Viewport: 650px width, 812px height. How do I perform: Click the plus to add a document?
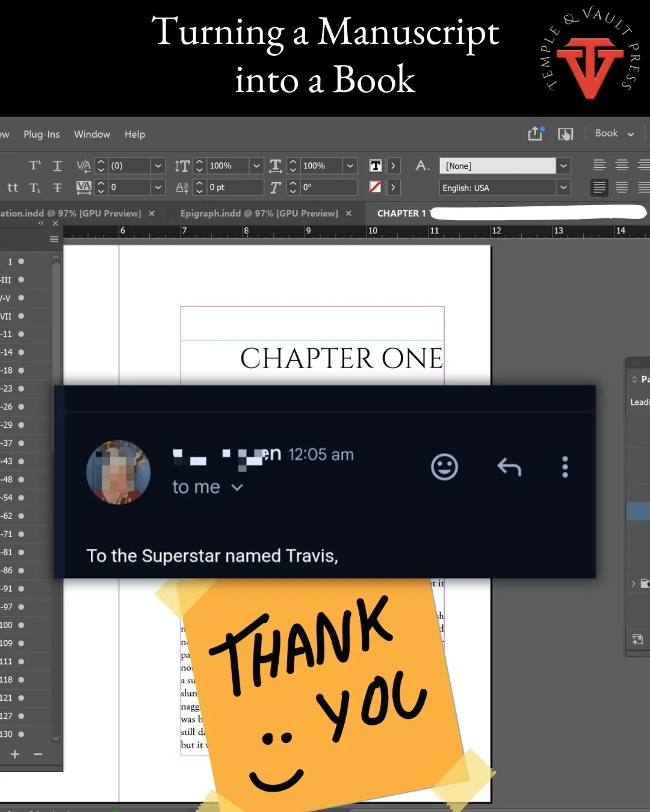click(15, 754)
